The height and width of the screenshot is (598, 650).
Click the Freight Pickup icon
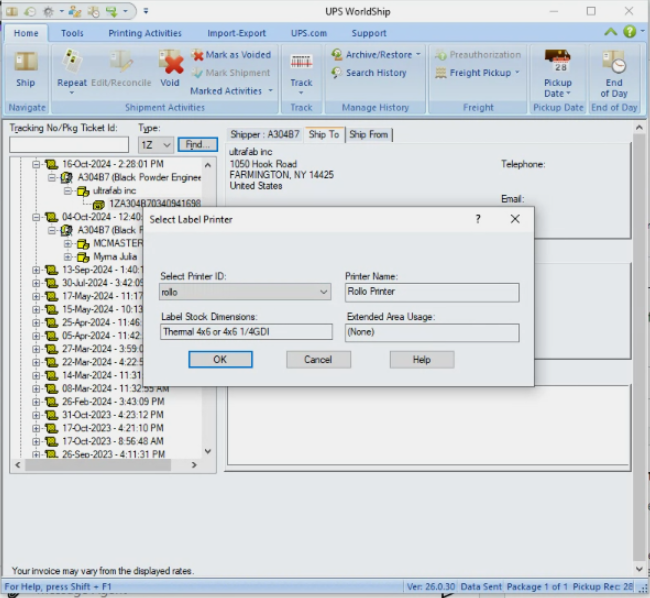click(x=440, y=73)
